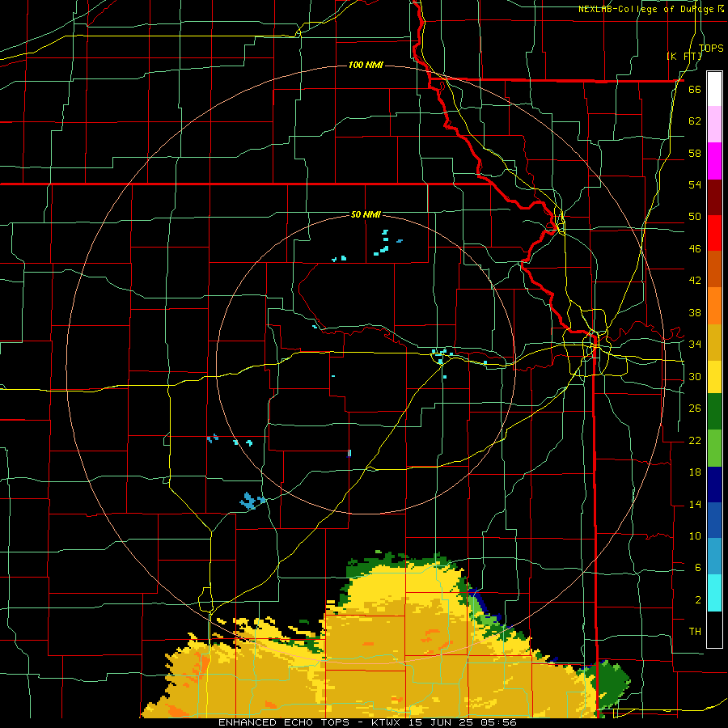
Task: Click the legend label "TH"
Action: tap(695, 632)
